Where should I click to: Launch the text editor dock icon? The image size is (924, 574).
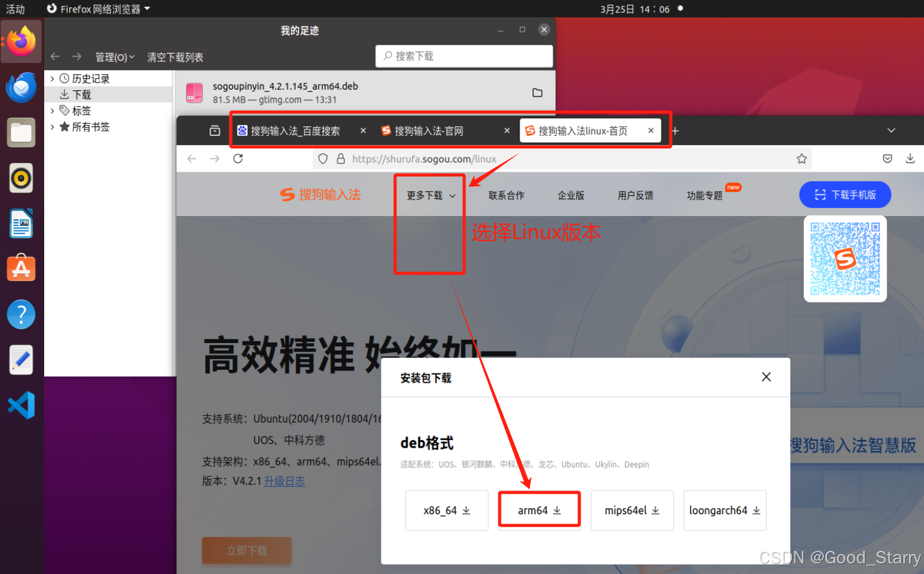pyautogui.click(x=21, y=360)
